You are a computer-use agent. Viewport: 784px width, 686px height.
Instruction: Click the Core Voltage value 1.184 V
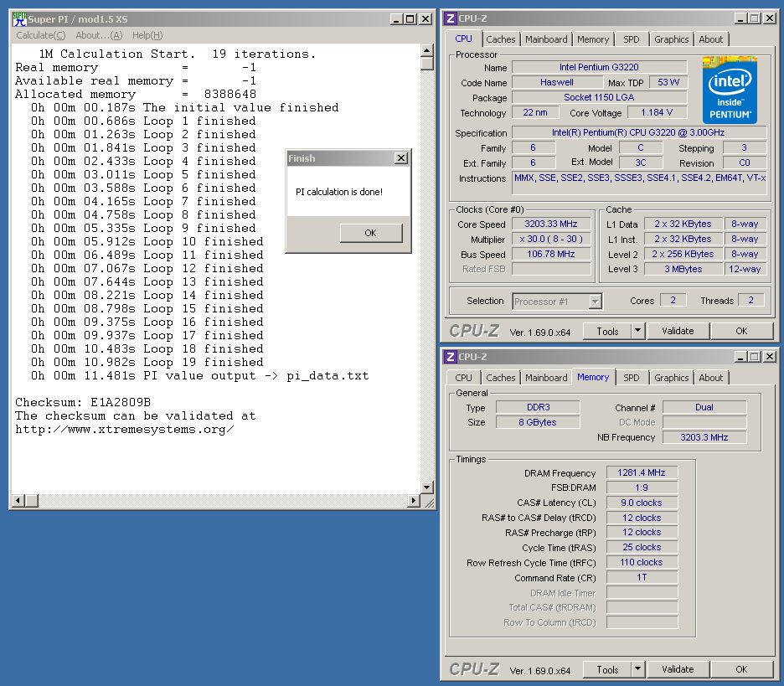(x=657, y=112)
